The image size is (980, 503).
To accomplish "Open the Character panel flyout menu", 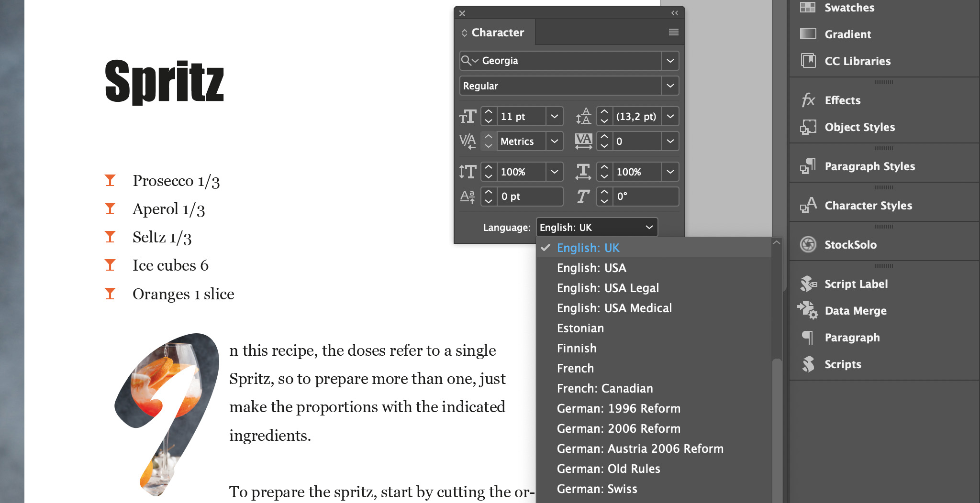I will 673,32.
